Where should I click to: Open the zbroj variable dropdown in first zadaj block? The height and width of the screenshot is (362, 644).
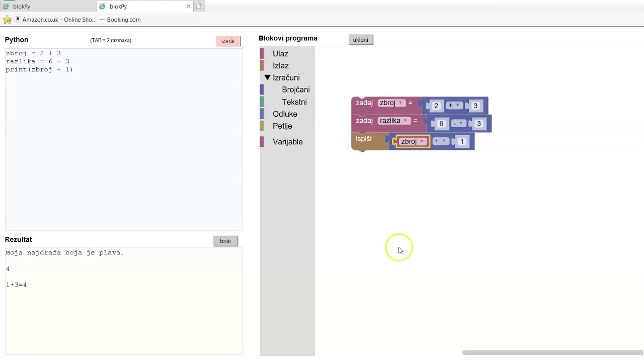(x=391, y=103)
